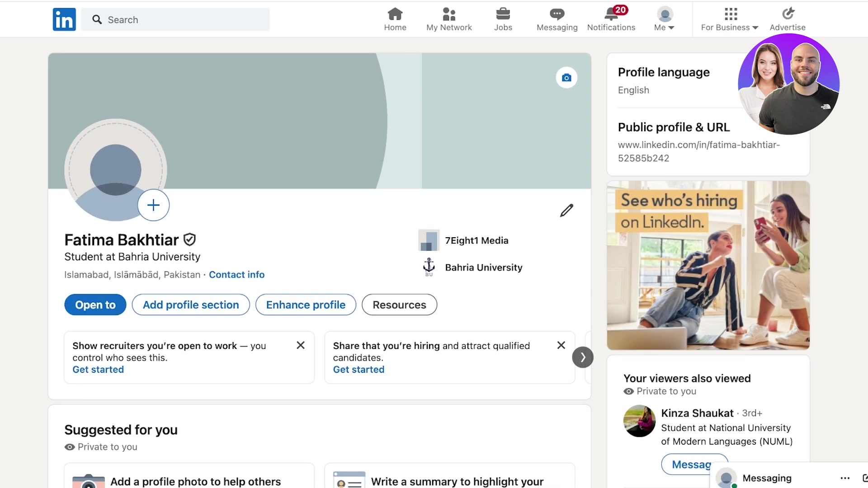868x488 pixels.
Task: Click the 7Eight1 Media text link
Action: click(476, 240)
